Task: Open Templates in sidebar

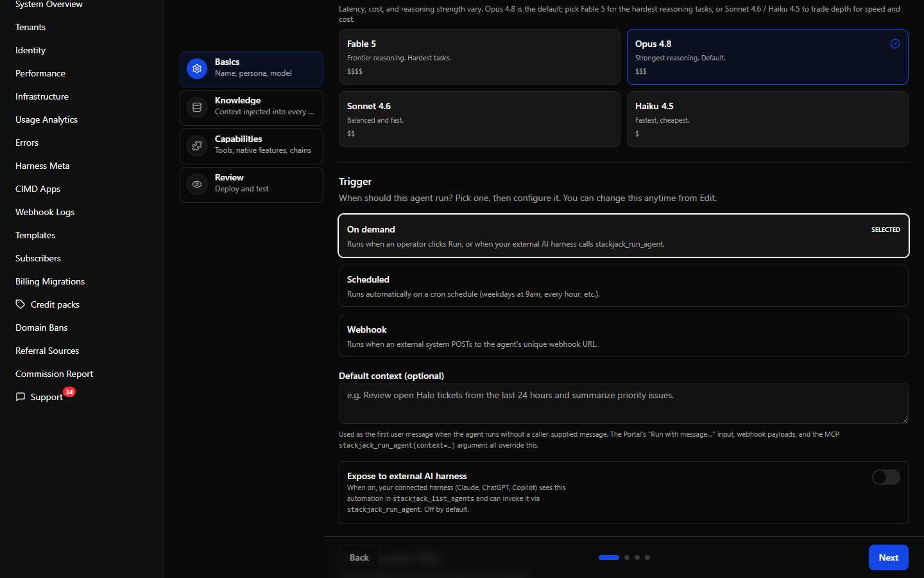Action: [x=35, y=235]
